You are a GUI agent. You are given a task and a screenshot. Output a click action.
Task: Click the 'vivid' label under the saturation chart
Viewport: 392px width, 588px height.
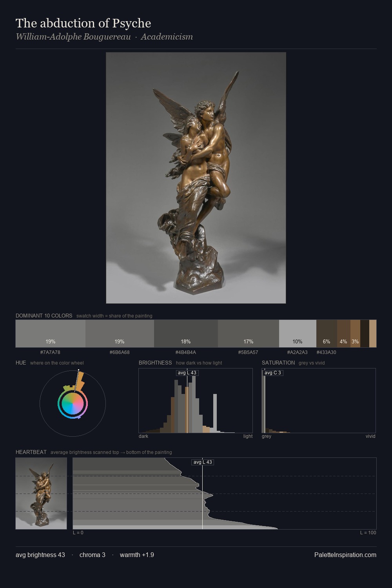point(370,436)
